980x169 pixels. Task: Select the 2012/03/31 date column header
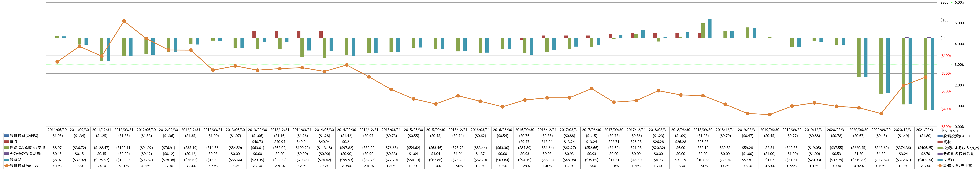124,130
